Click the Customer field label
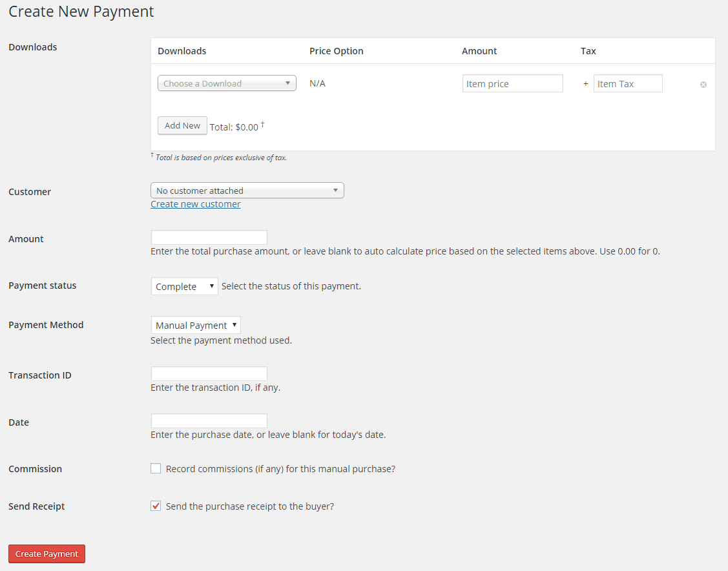The image size is (728, 571). [30, 192]
